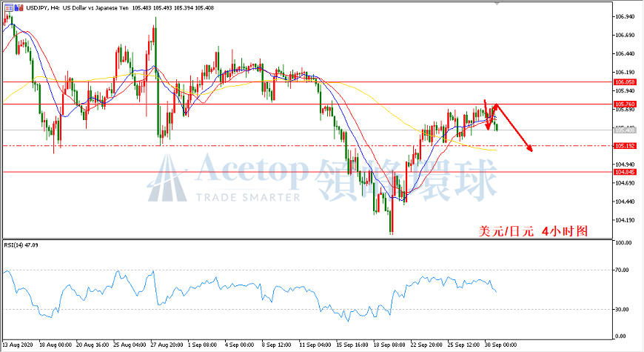
Task: Select the OHLC values '105.483 105.493 105.394 105.408'
Action: coord(173,8)
